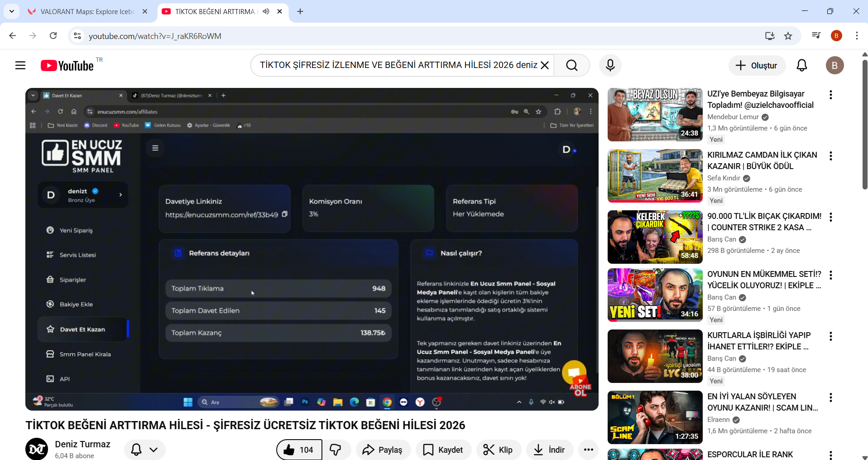Open the tab search dropdown arrow

11,11
